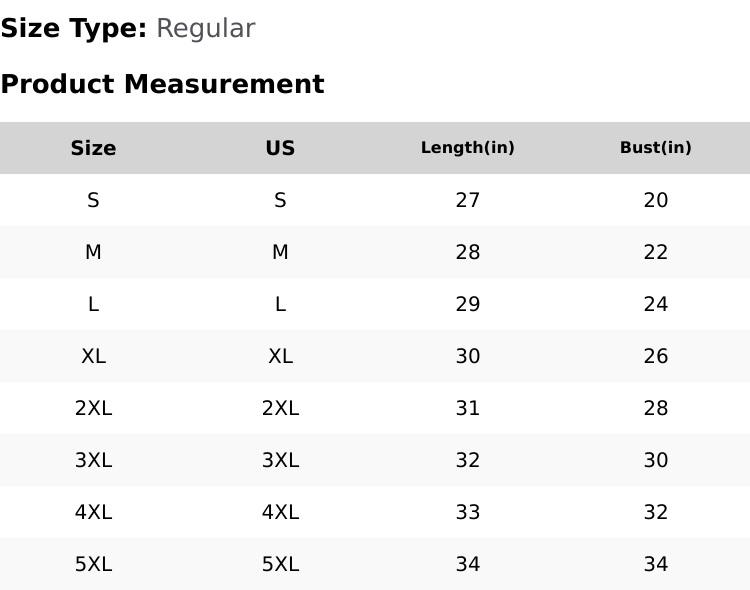750x590 pixels.
Task: Click the Length(in) column header
Action: click(x=467, y=148)
